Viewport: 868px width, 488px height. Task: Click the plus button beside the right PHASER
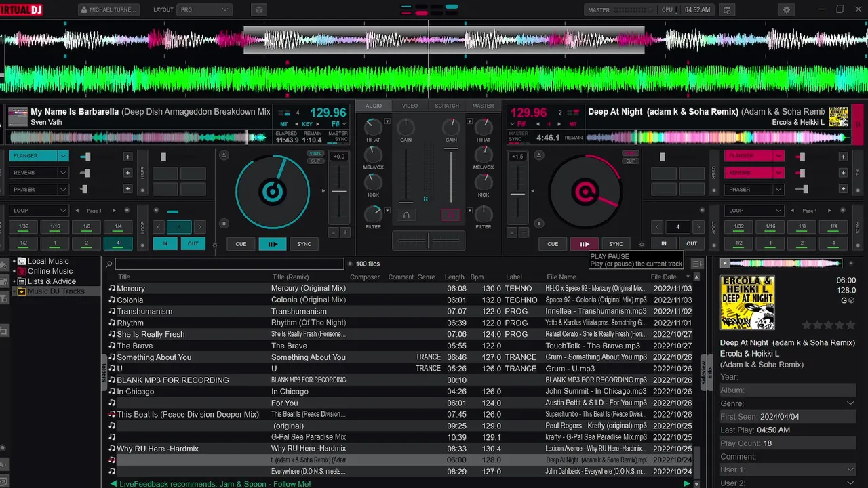843,190
